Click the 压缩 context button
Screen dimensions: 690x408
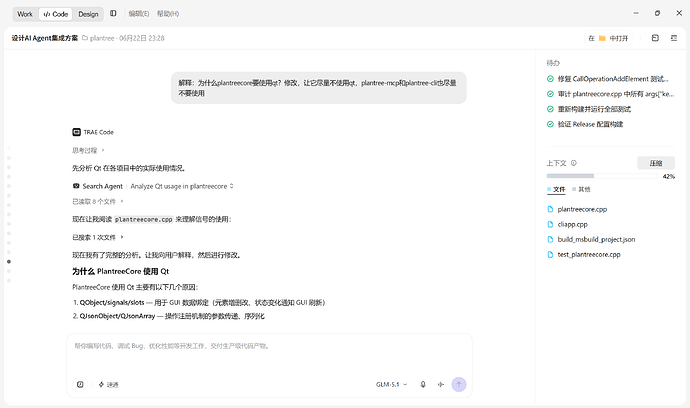(x=656, y=163)
